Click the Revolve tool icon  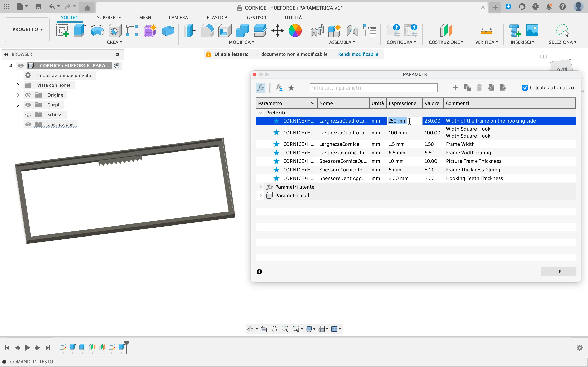(97, 31)
